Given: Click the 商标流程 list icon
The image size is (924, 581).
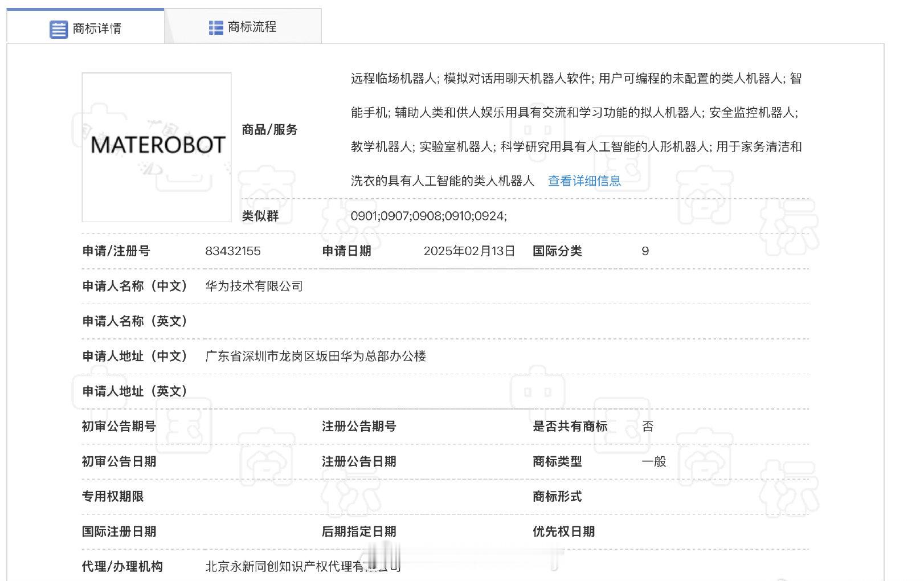Looking at the screenshot, I should pos(216,27).
